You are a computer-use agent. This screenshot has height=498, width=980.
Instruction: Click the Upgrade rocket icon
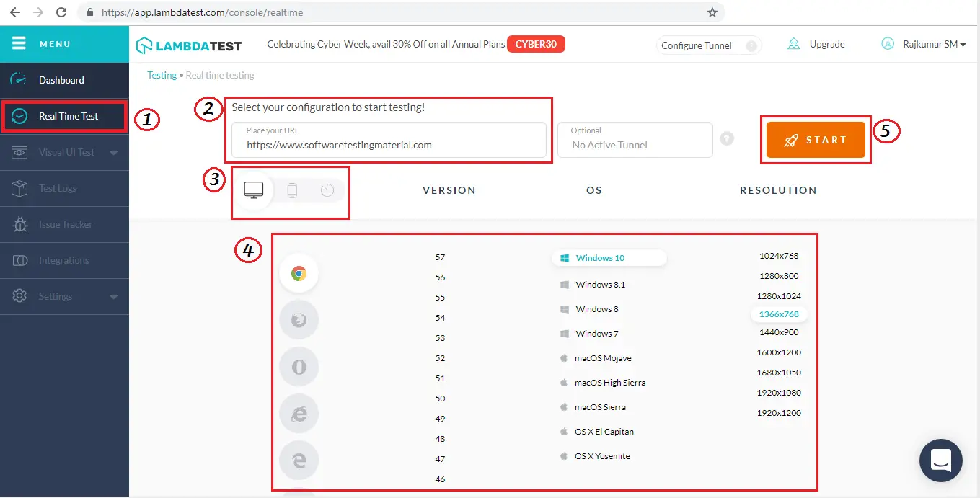pyautogui.click(x=794, y=44)
